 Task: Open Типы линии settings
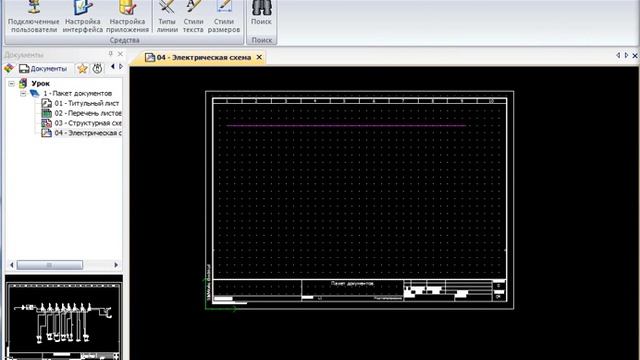167,17
